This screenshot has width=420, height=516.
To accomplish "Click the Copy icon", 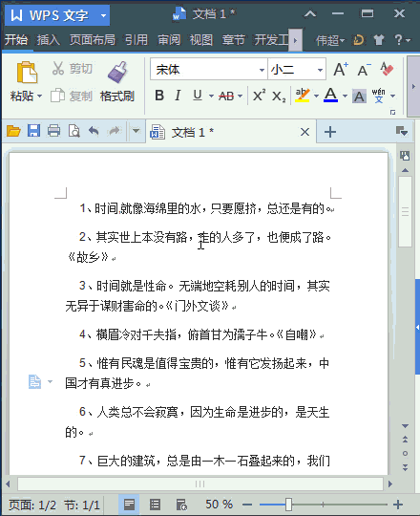I will pyautogui.click(x=57, y=96).
